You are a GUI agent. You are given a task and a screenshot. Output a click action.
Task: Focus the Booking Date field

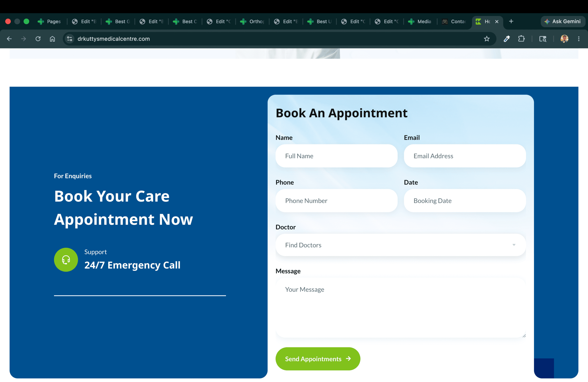click(465, 201)
